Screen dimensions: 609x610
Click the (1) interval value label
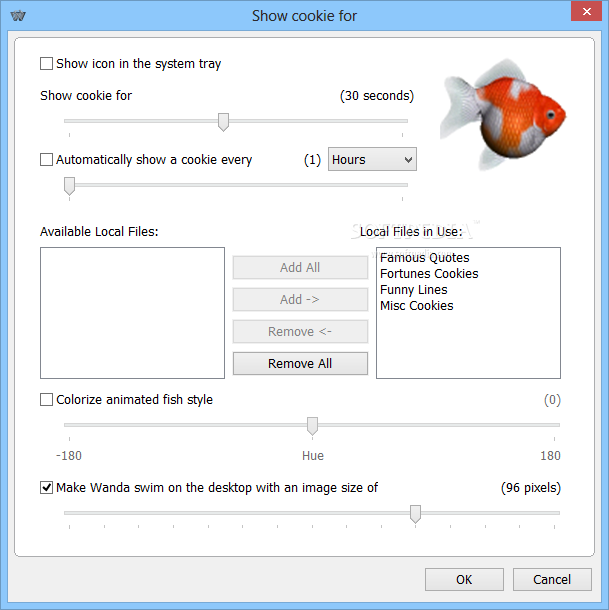click(x=312, y=160)
